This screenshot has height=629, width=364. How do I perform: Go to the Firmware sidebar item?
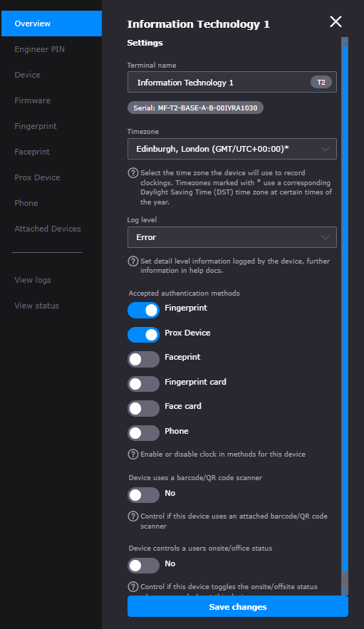click(x=33, y=100)
